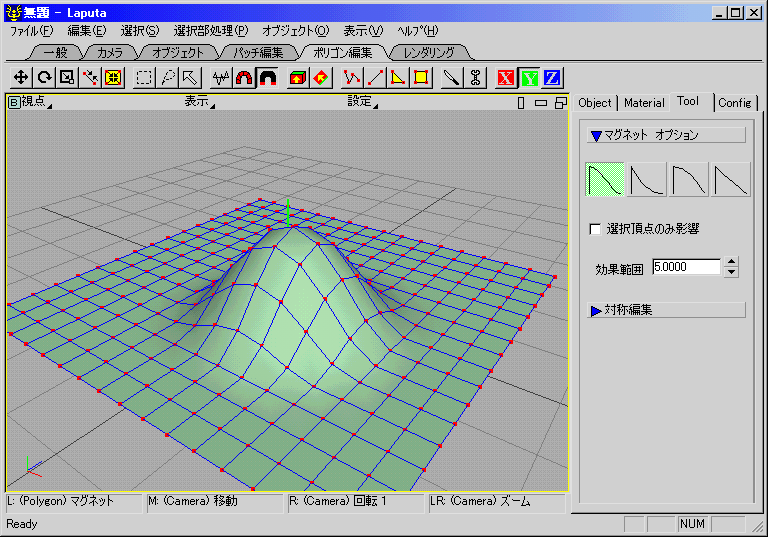The height and width of the screenshot is (537, 768).
Task: Switch to the パッチ編集 toolbar tab
Action: [x=258, y=52]
